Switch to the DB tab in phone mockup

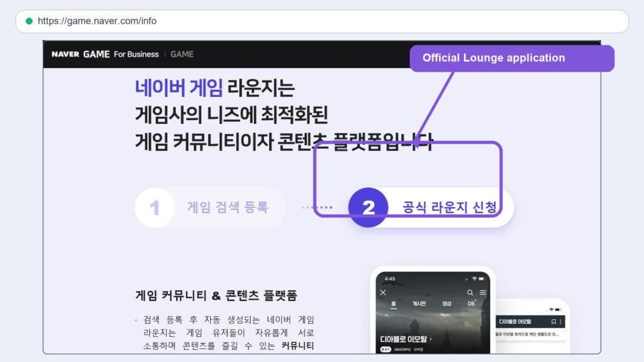471,304
